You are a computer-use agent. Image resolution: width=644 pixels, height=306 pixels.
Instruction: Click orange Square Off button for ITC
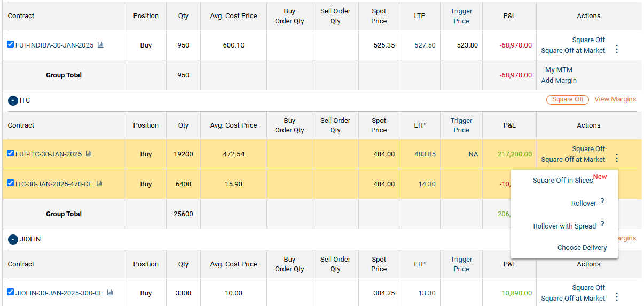(567, 99)
